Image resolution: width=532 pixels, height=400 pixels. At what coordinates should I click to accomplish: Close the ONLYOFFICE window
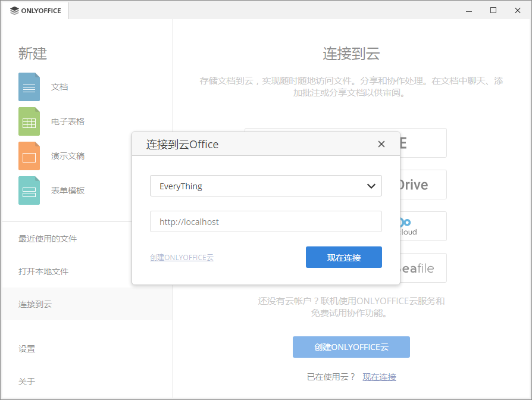[x=518, y=11]
